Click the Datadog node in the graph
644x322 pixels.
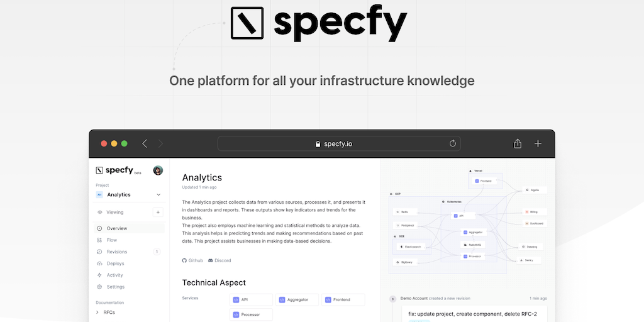pyautogui.click(x=532, y=247)
